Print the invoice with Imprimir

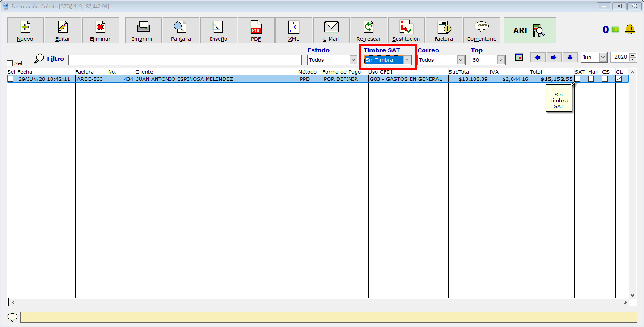pyautogui.click(x=143, y=30)
